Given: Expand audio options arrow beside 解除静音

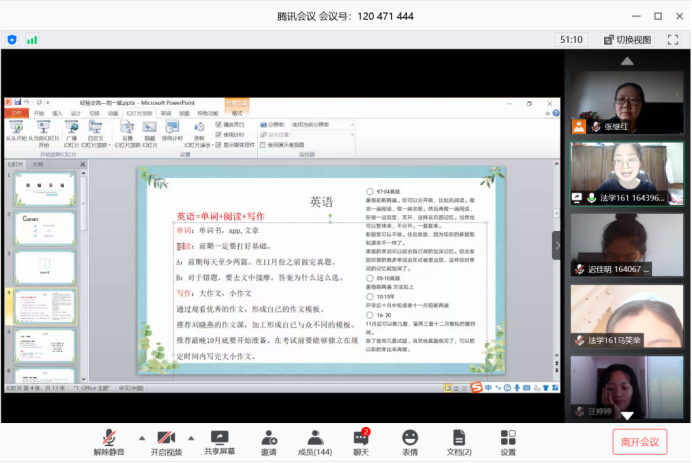Looking at the screenshot, I should click(141, 438).
